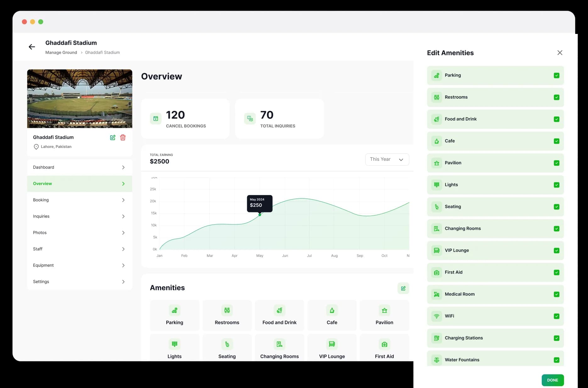Toggle the Food and Drink checkbox

pyautogui.click(x=557, y=119)
